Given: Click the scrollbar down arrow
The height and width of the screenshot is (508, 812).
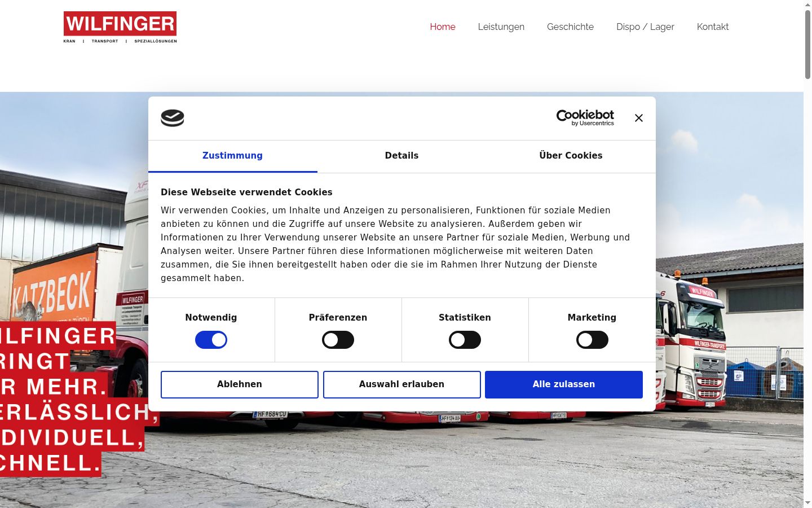Looking at the screenshot, I should click(x=807, y=503).
